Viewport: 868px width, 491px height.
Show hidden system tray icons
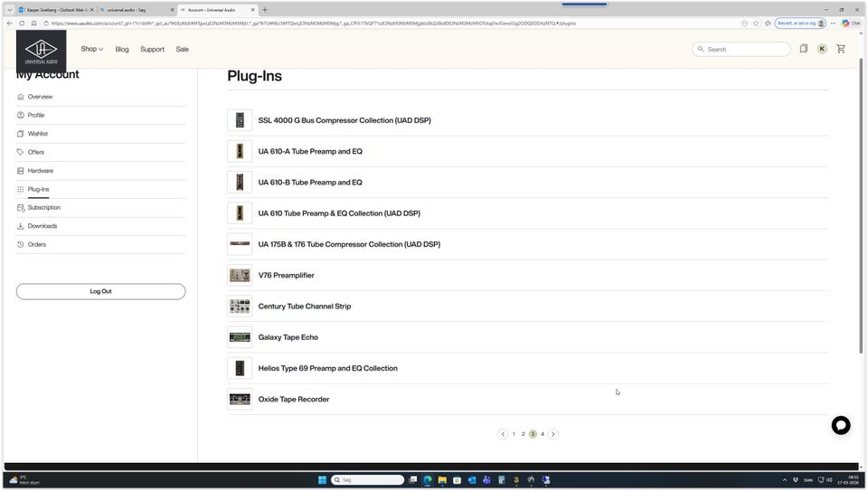click(x=785, y=480)
